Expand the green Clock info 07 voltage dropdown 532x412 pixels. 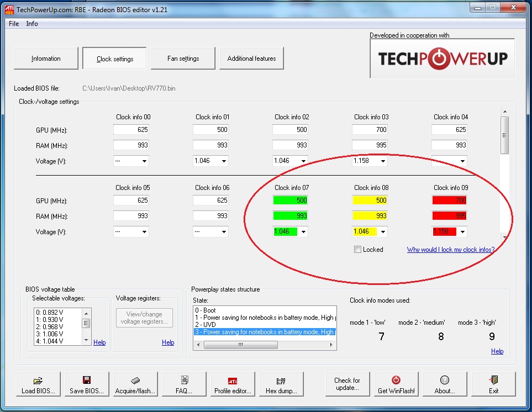click(303, 232)
